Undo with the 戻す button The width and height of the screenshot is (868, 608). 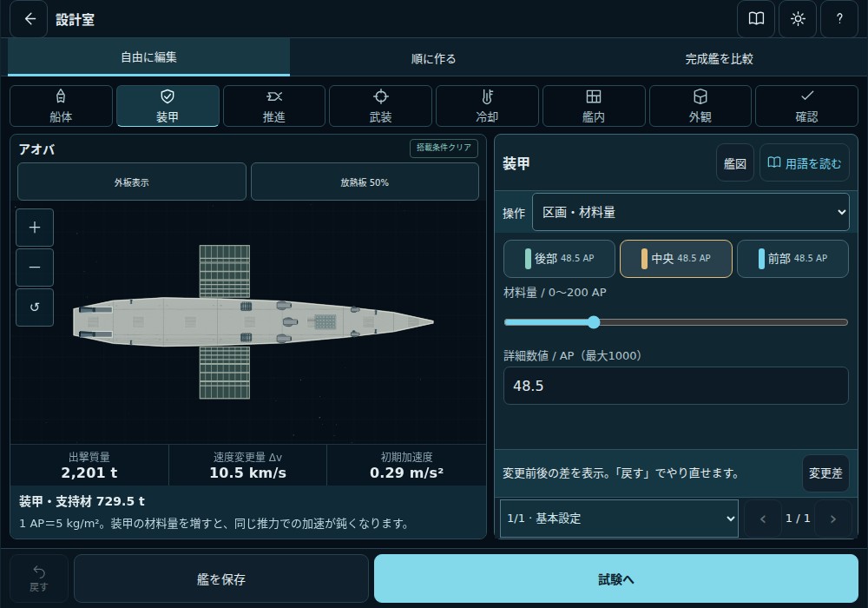pyautogui.click(x=39, y=578)
